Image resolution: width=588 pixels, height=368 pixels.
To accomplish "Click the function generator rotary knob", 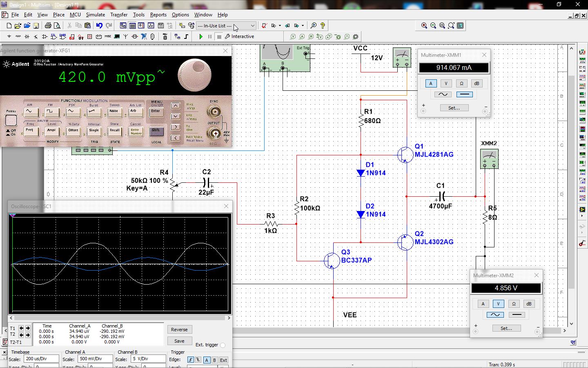I will pos(195,75).
